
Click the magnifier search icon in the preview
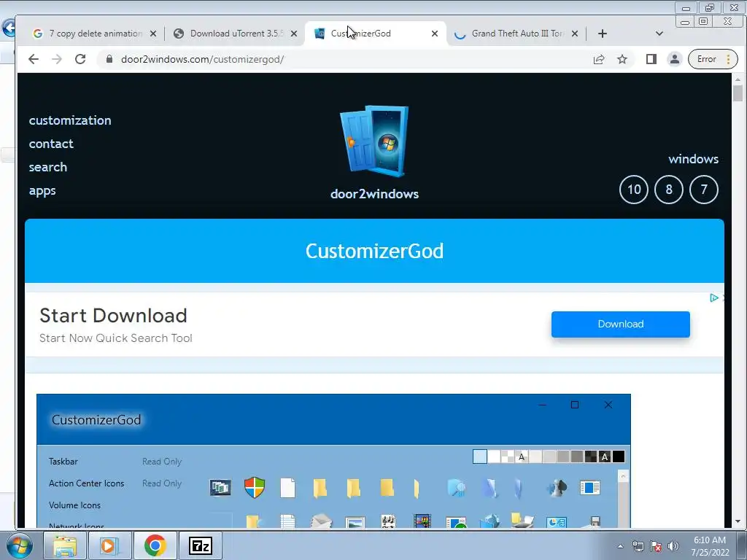pos(457,488)
